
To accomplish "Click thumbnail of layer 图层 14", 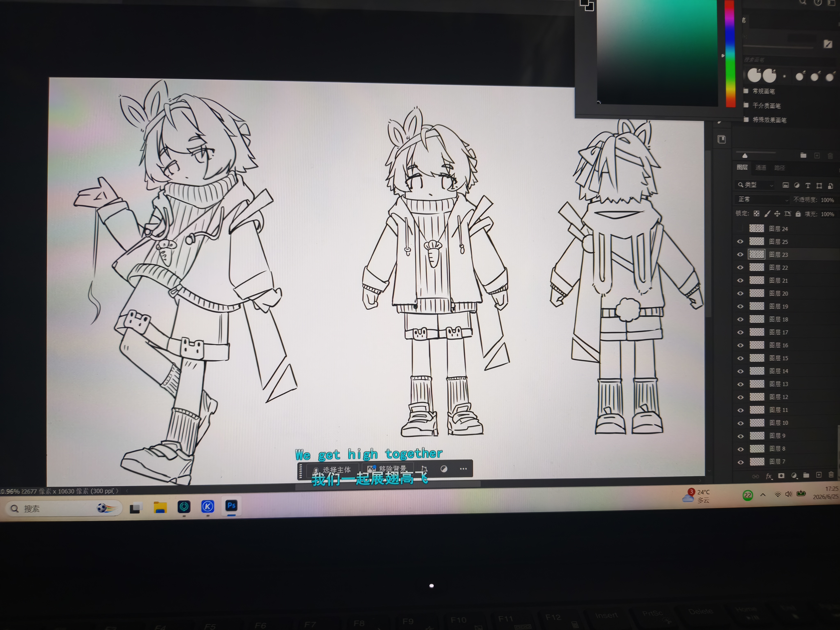I will [x=757, y=371].
